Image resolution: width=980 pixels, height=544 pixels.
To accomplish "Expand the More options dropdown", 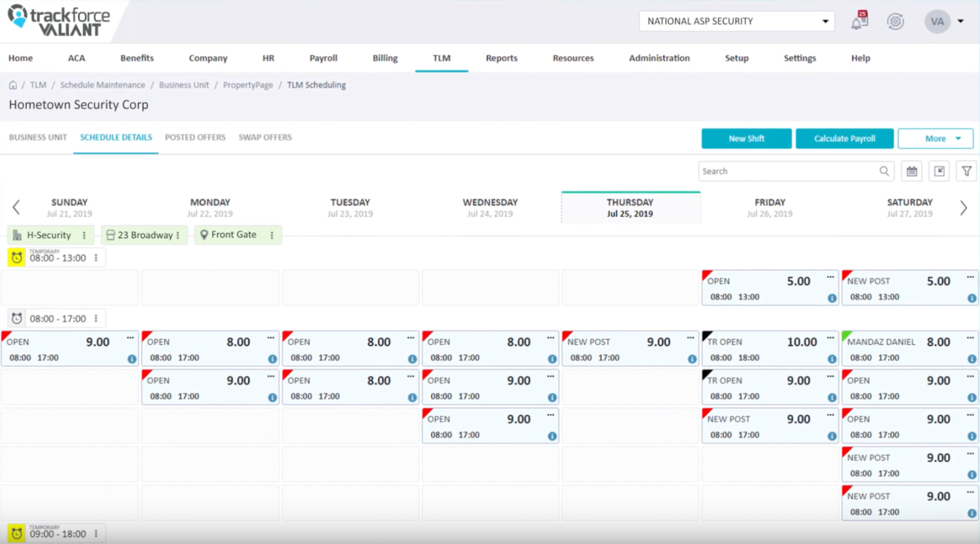I will coord(935,138).
